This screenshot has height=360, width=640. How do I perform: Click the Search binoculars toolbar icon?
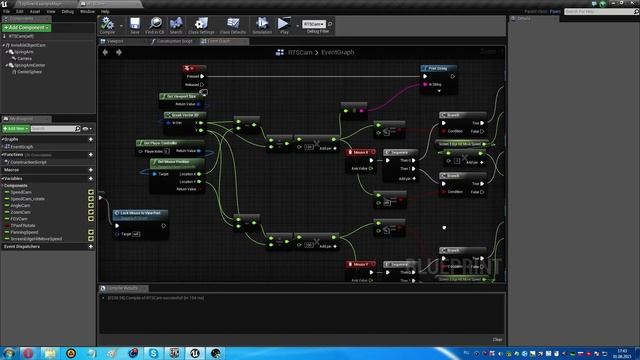176,25
